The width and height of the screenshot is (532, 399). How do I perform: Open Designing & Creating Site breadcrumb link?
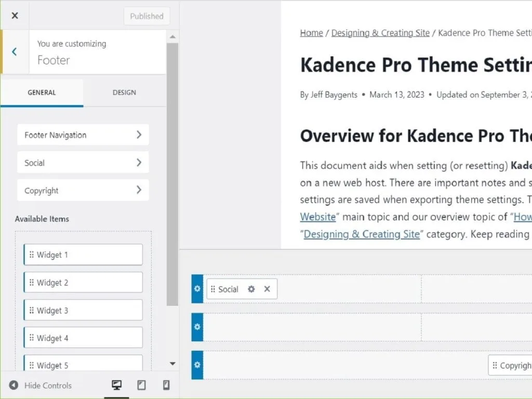[380, 33]
